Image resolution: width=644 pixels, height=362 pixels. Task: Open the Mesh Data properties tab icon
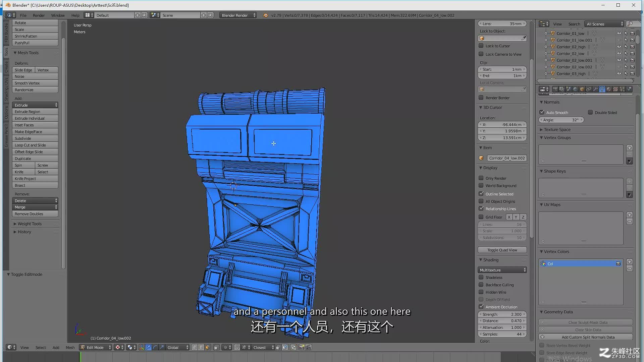coord(602,89)
